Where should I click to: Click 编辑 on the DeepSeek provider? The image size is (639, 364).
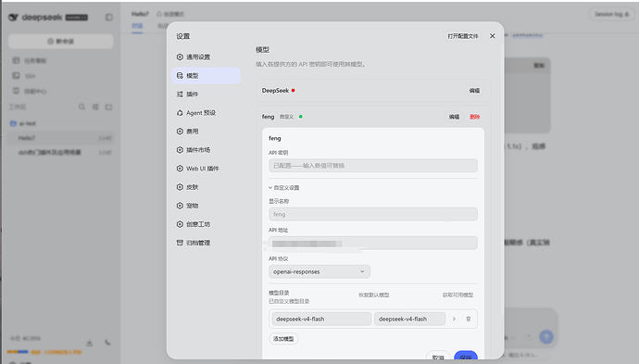tap(474, 91)
